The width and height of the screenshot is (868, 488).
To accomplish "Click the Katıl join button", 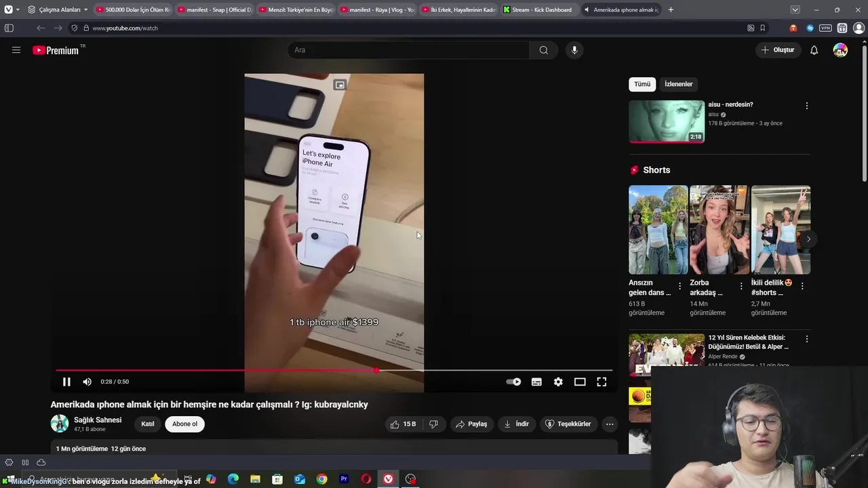I will coord(148,424).
